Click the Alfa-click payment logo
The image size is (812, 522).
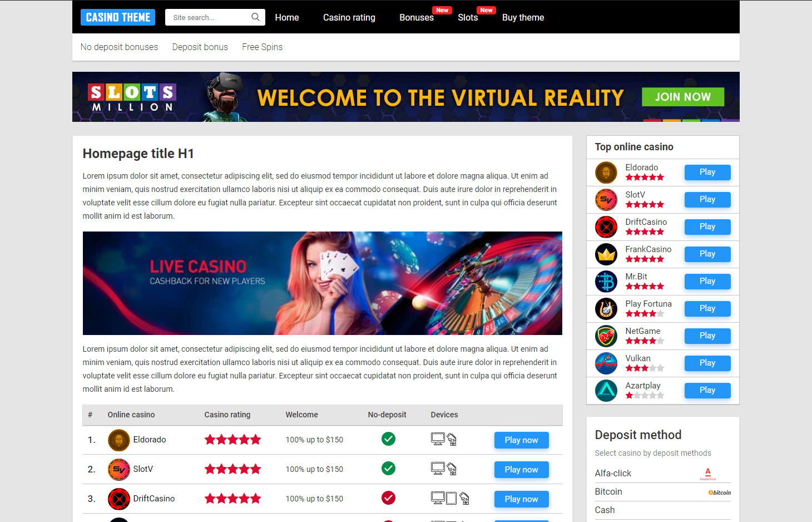tap(708, 474)
